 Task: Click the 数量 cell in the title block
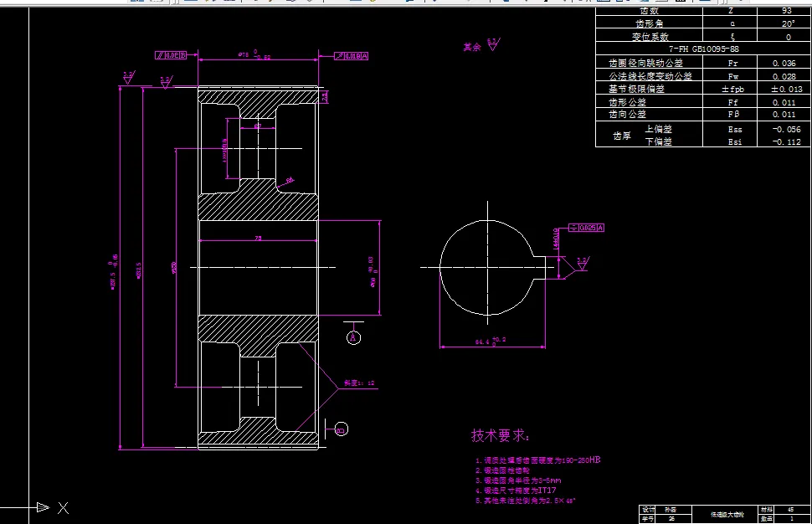767,518
